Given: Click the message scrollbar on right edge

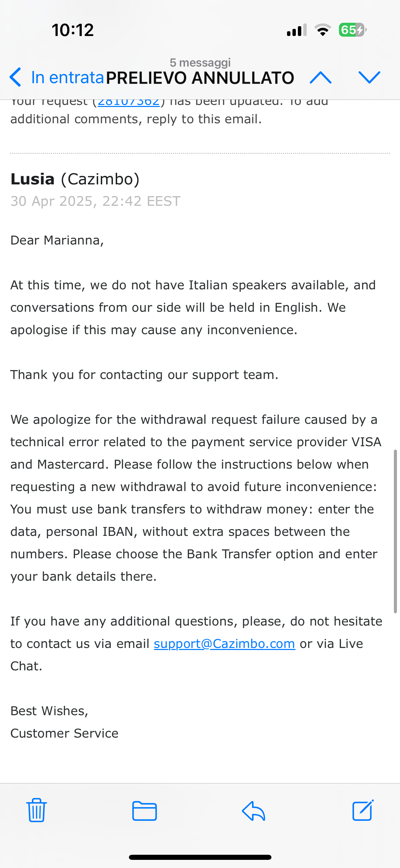Looking at the screenshot, I should point(395,531).
